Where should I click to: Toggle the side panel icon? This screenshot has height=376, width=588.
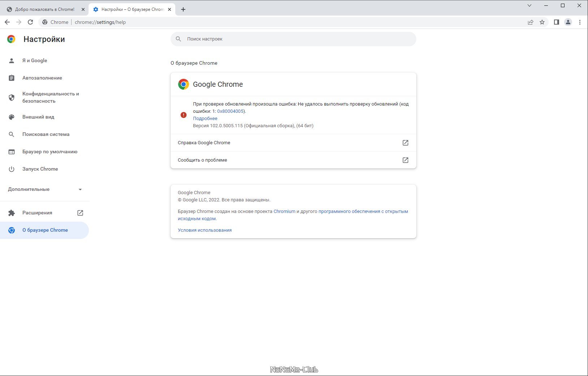click(x=557, y=22)
